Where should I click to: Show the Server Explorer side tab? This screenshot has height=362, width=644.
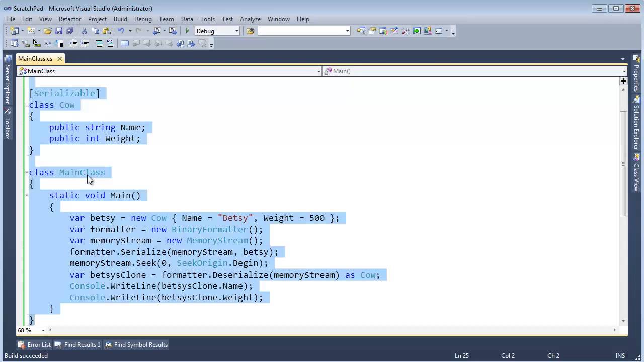click(x=8, y=79)
